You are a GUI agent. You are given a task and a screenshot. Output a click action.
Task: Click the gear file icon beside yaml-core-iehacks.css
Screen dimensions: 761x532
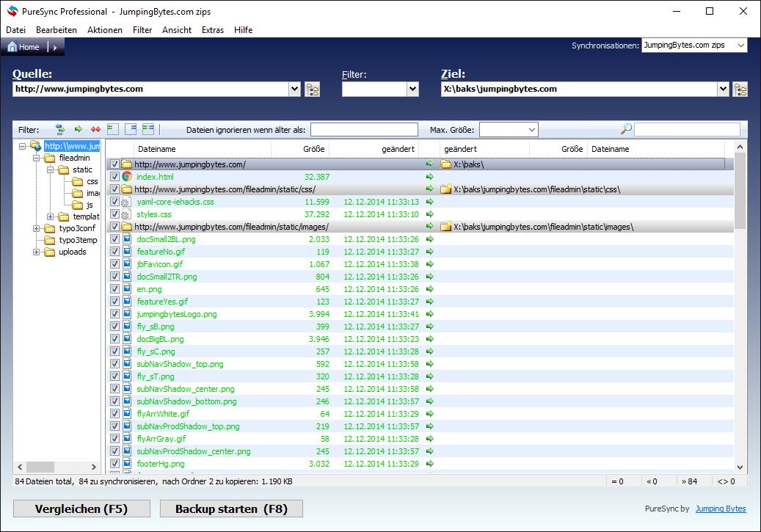tap(125, 202)
